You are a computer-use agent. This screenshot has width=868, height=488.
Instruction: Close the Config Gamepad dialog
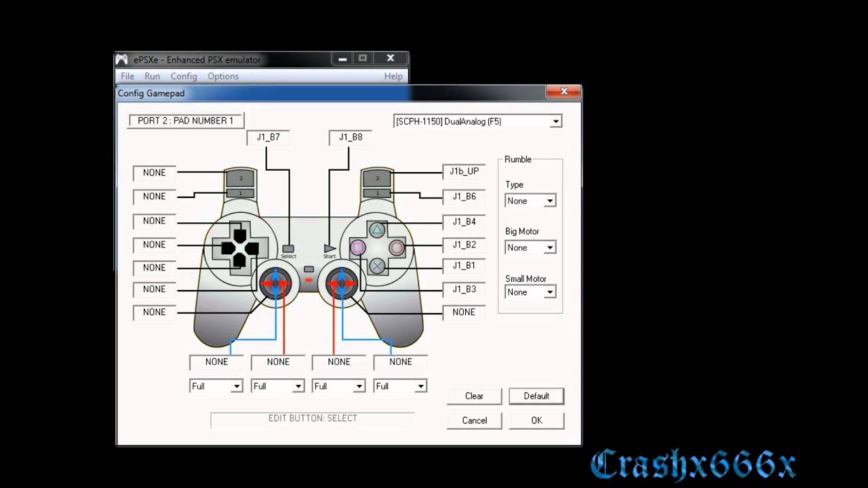tap(563, 91)
